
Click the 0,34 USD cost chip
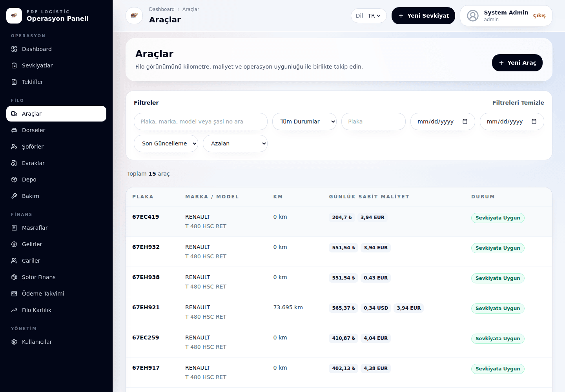click(376, 308)
